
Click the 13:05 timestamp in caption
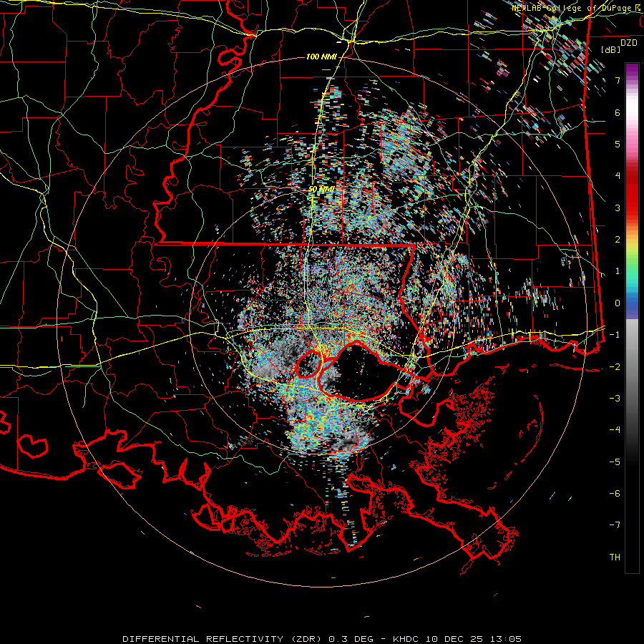(507, 639)
